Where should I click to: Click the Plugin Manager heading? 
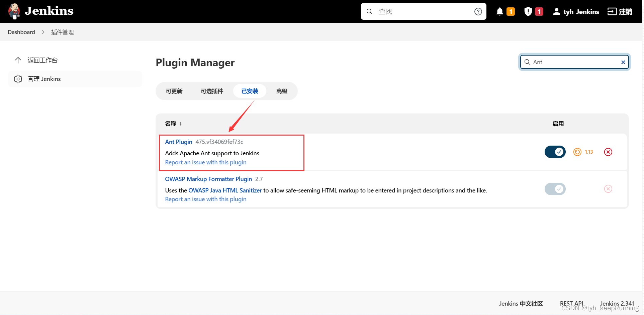(195, 63)
